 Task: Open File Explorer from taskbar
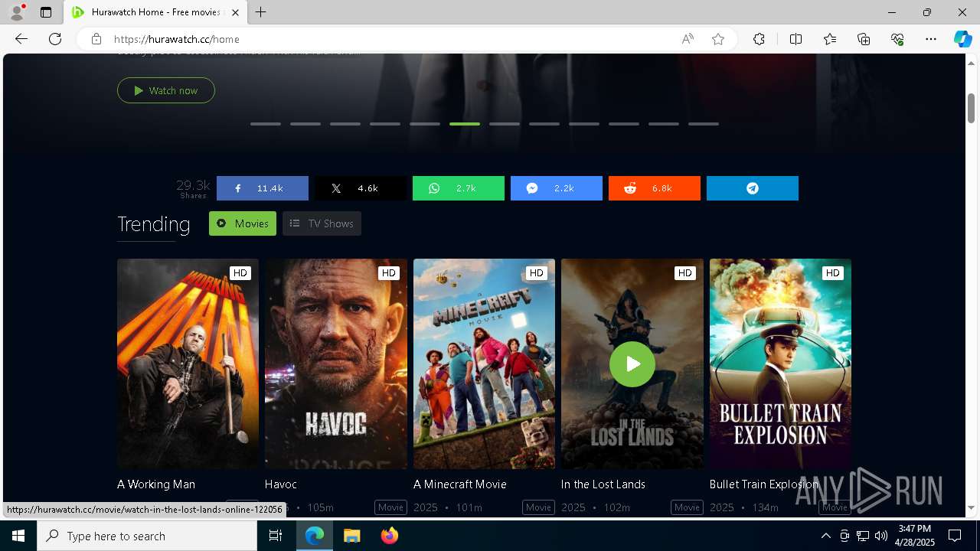pyautogui.click(x=351, y=536)
